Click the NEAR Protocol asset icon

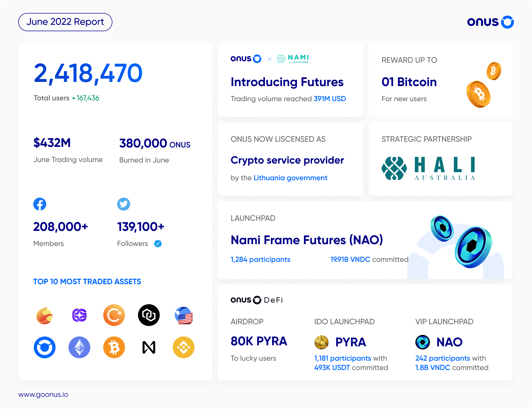149,347
